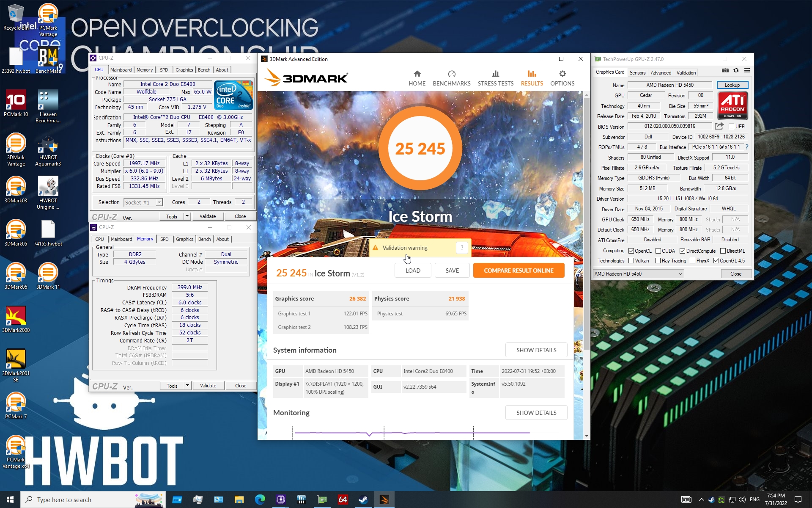Open the 3DMark HOME section

417,78
